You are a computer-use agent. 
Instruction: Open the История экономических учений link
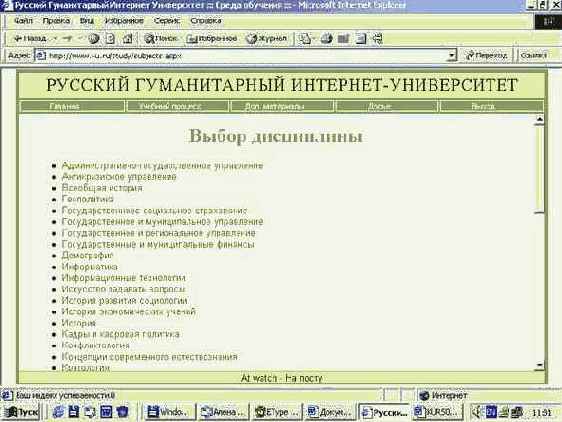pyautogui.click(x=129, y=312)
